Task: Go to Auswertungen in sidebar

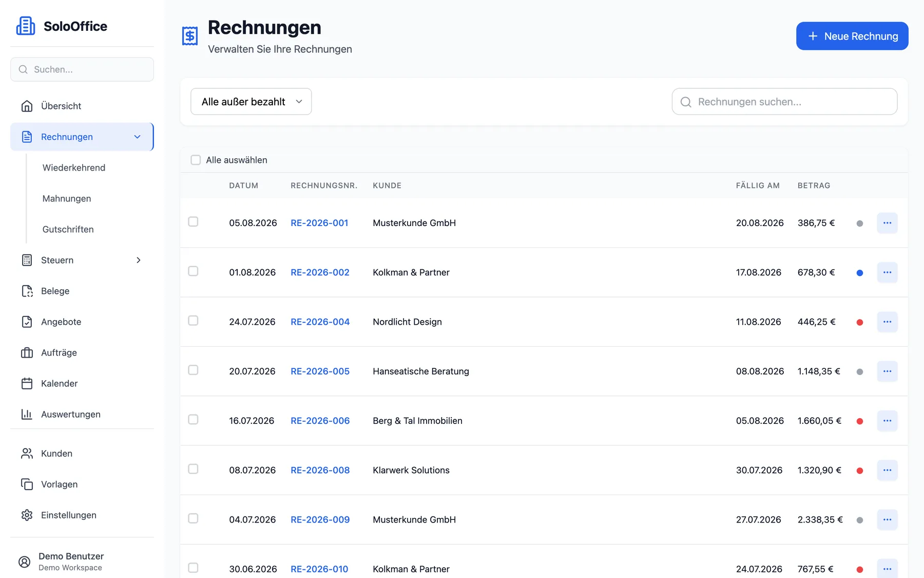Action: [x=82, y=414]
